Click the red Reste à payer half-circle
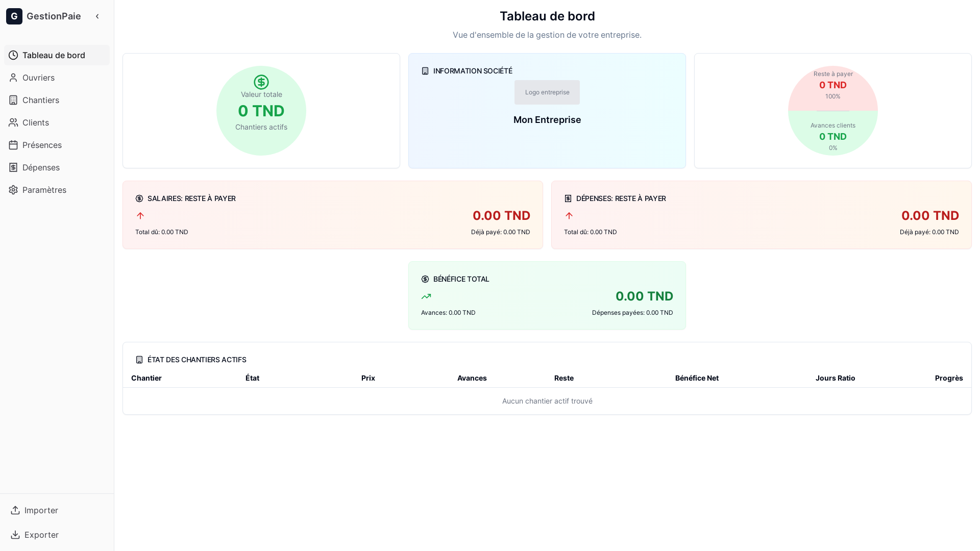This screenshot has width=980, height=551. coord(833,88)
